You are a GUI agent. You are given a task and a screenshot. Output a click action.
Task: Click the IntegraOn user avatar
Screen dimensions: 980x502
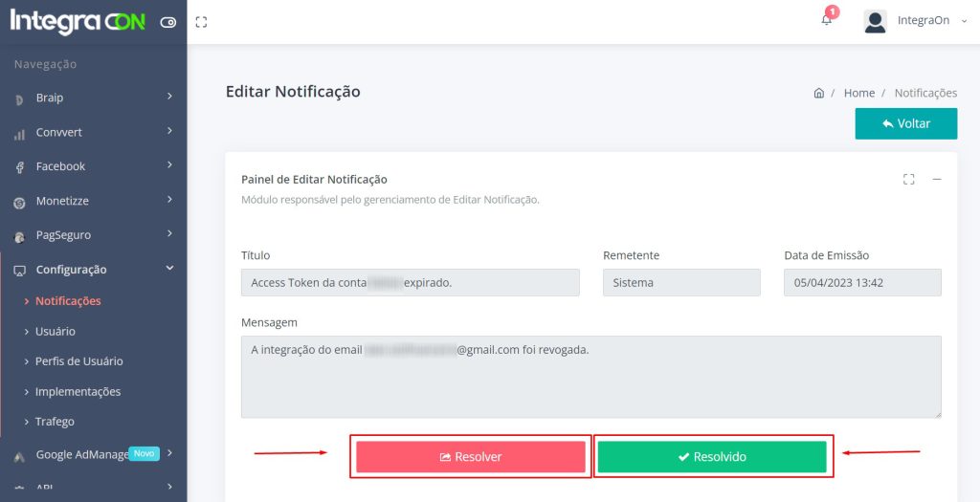click(x=875, y=21)
